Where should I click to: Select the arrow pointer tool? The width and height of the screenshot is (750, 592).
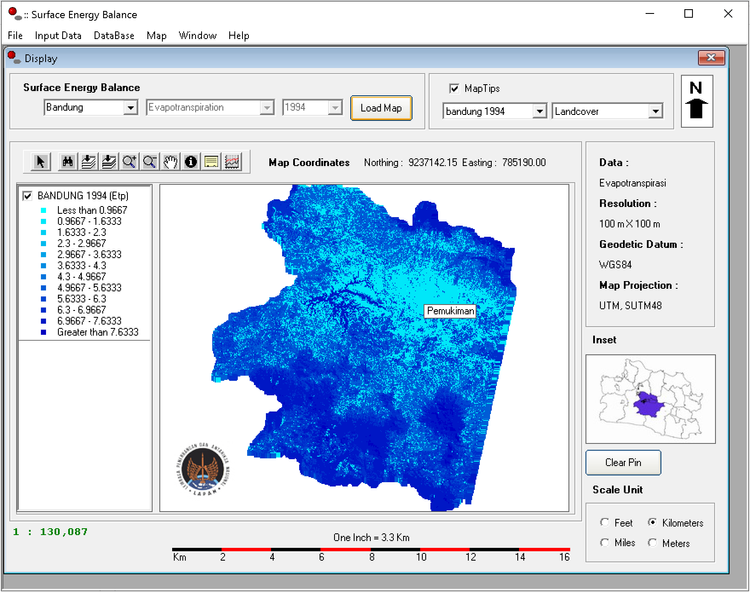coord(41,161)
